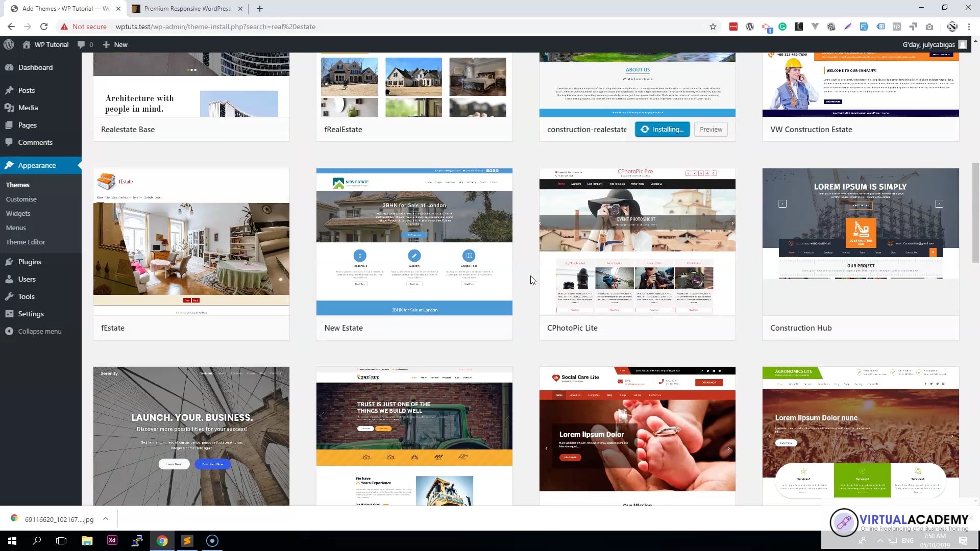Switch to Premium Responsive WordPress tab
980x551 pixels.
pyautogui.click(x=187, y=9)
